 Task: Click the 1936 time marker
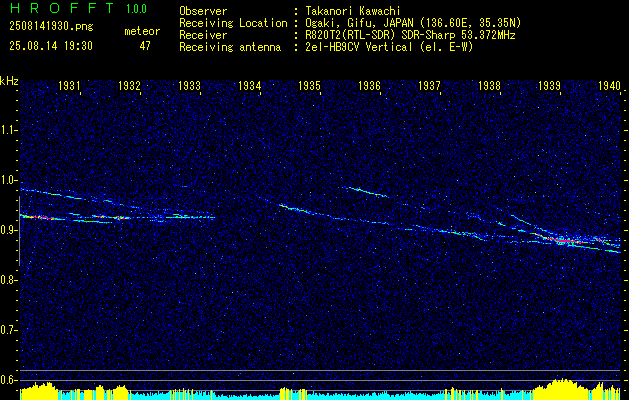[x=369, y=85]
